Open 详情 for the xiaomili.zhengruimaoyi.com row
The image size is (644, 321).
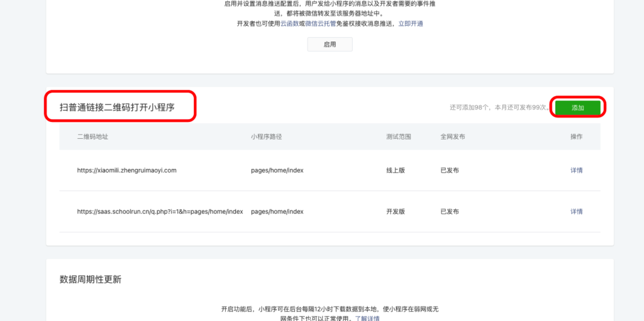click(576, 170)
